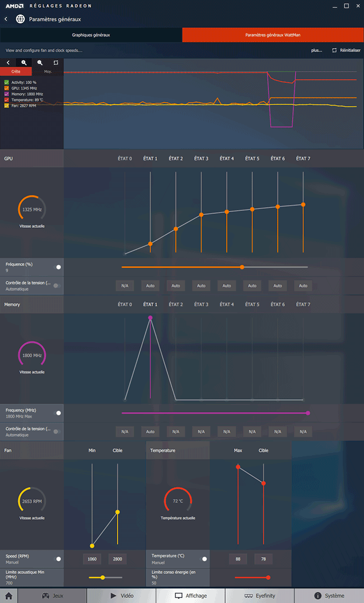
Task: Toggle the GPU Fréquence (%) switch
Action: tap(58, 267)
